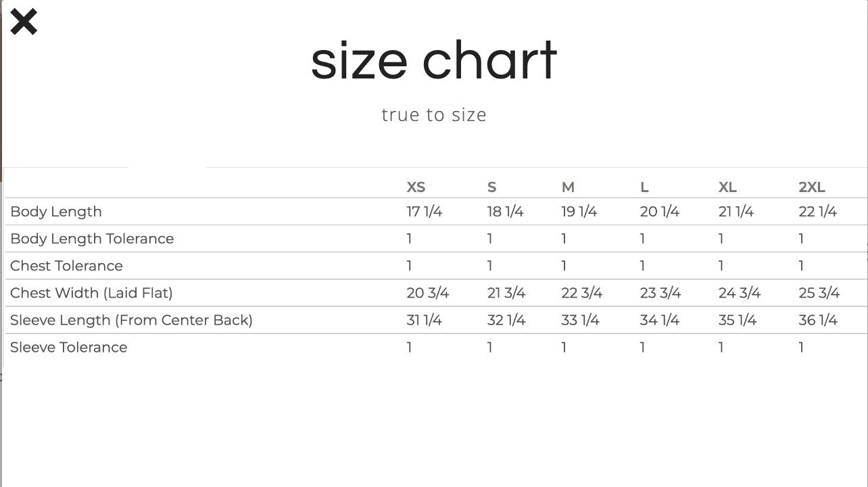Click the 'size chart' heading
The width and height of the screenshot is (868, 487).
pos(433,61)
